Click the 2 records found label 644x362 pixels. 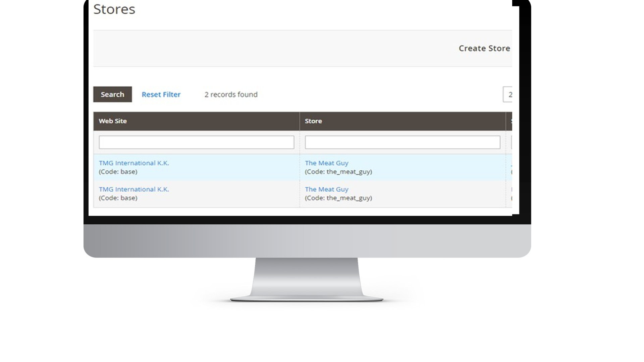click(x=231, y=95)
